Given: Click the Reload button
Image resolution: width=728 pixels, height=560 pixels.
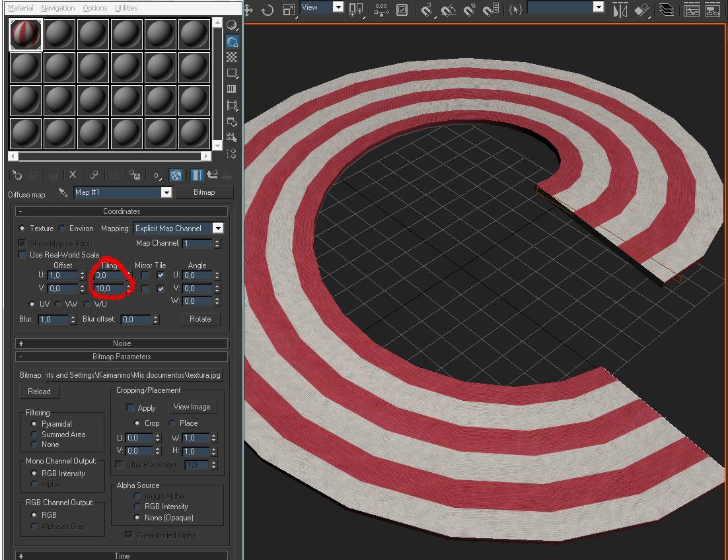Looking at the screenshot, I should tap(39, 392).
